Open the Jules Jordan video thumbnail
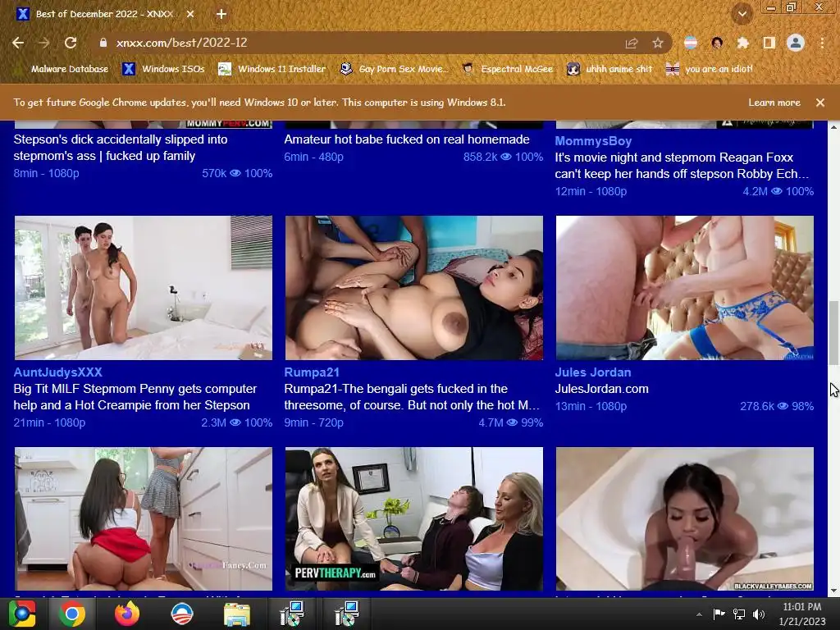The height and width of the screenshot is (630, 840). tap(685, 288)
